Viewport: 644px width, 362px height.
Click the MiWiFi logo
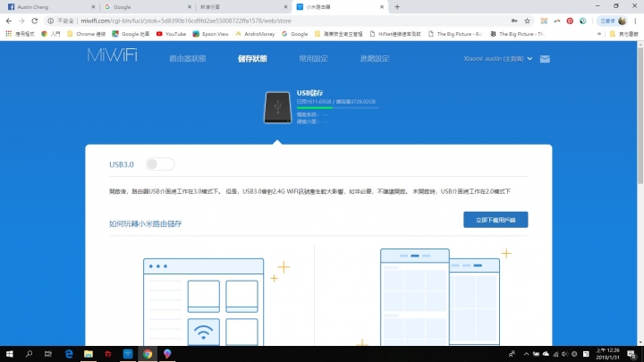point(112,55)
